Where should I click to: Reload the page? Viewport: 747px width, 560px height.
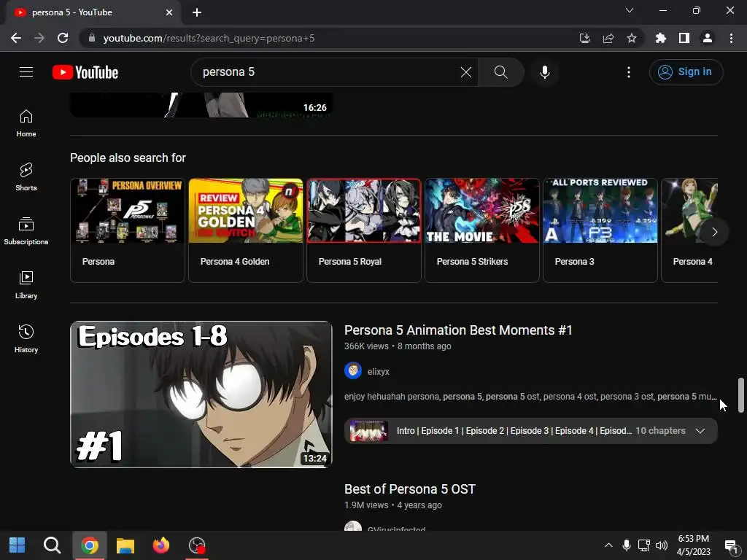tap(63, 38)
